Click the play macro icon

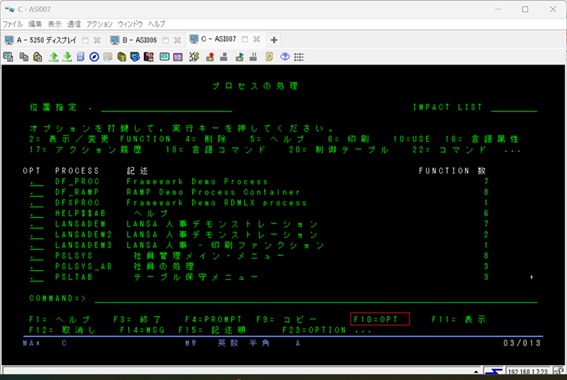point(239,57)
